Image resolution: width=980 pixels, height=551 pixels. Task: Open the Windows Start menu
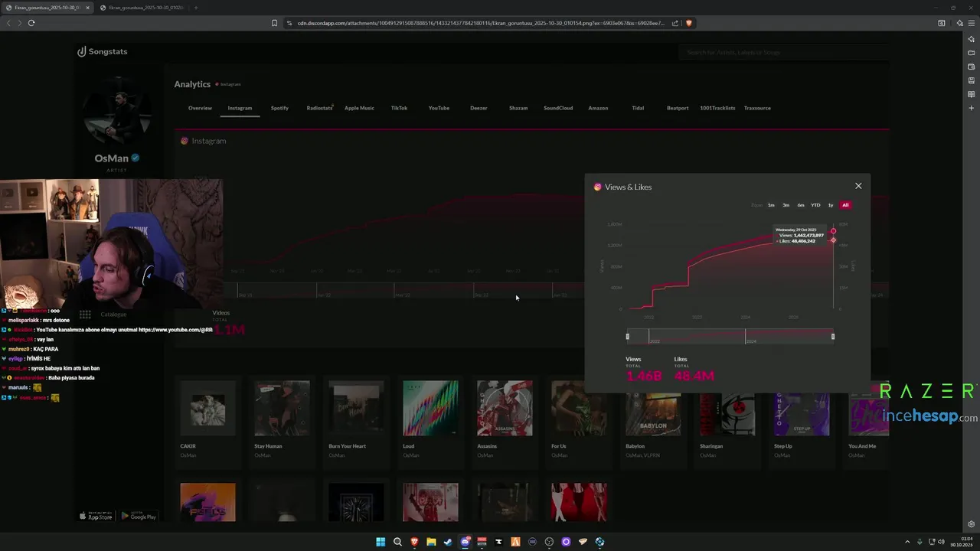pyautogui.click(x=381, y=542)
